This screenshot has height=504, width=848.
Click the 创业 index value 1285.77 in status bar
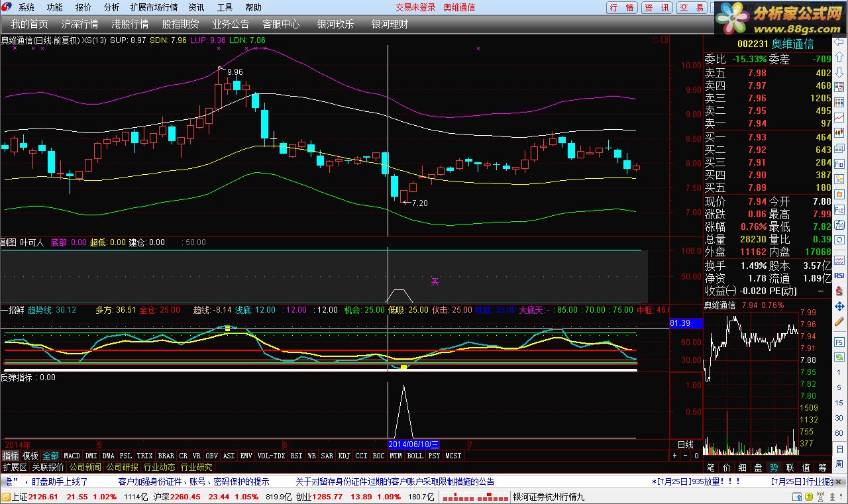pyautogui.click(x=327, y=497)
